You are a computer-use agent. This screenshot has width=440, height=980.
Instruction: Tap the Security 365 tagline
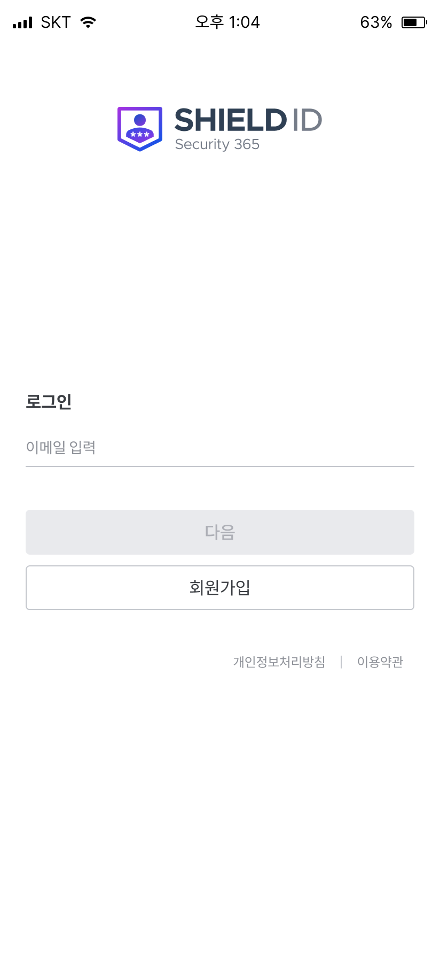pyautogui.click(x=217, y=144)
